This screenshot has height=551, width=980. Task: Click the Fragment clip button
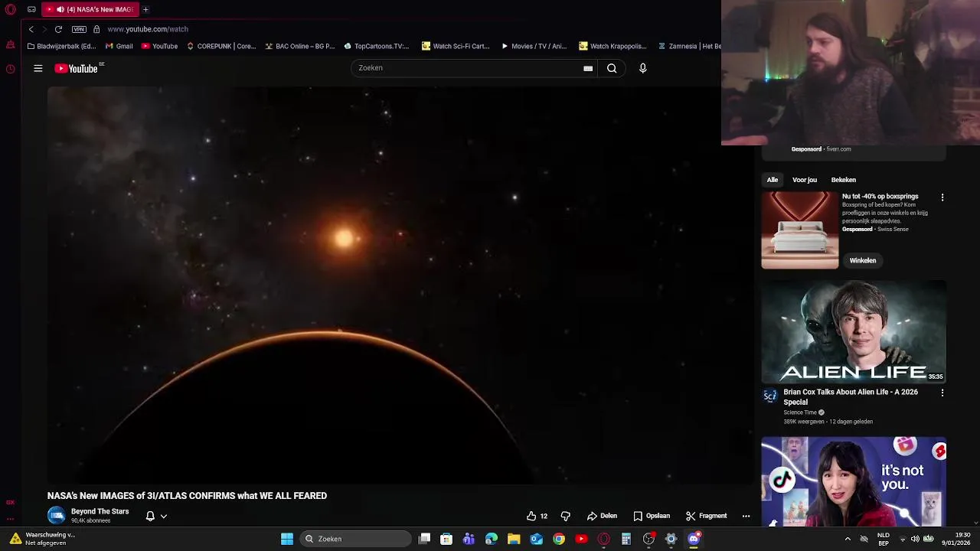tap(706, 516)
